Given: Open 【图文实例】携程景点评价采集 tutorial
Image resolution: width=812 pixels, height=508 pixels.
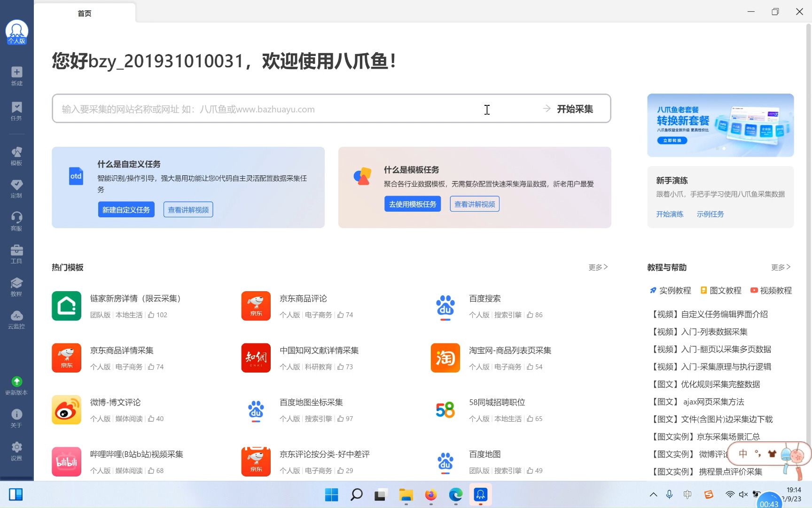Looking at the screenshot, I should [706, 471].
